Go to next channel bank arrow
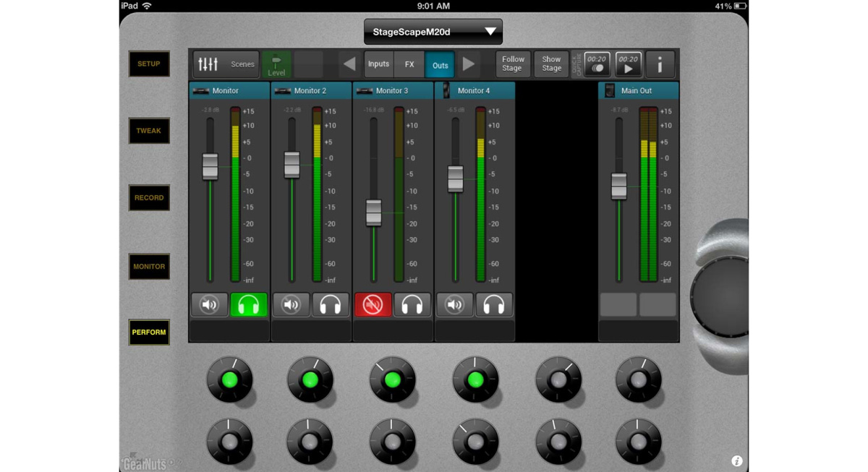Image resolution: width=868 pixels, height=472 pixels. (x=468, y=64)
